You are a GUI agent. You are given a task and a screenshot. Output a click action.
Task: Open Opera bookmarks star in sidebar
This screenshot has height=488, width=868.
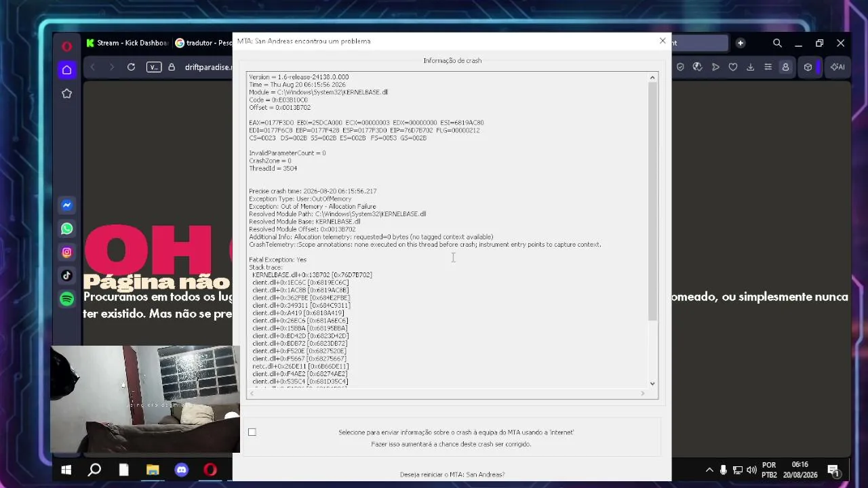coord(66,94)
